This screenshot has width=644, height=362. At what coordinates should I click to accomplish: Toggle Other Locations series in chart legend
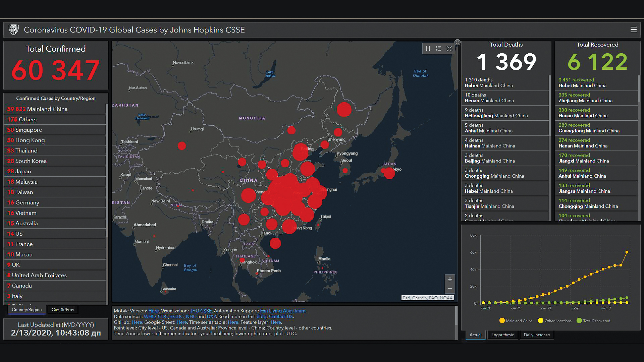click(555, 321)
